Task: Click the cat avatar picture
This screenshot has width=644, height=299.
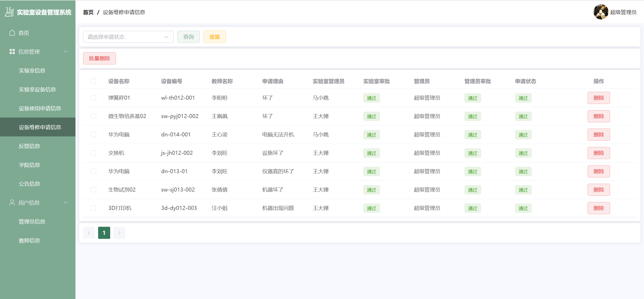Action: [x=601, y=12]
